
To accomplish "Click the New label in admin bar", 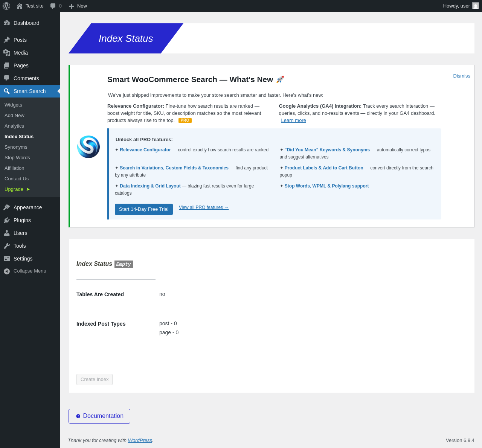I will coord(82,6).
